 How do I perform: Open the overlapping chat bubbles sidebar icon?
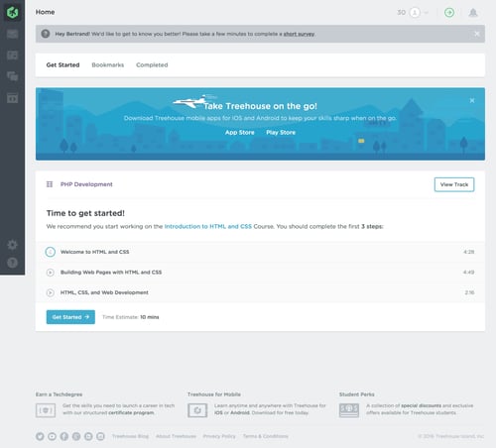(13, 76)
